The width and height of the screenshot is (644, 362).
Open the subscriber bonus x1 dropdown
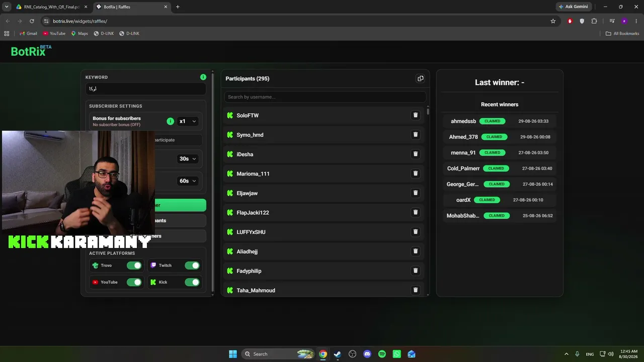pos(188,121)
